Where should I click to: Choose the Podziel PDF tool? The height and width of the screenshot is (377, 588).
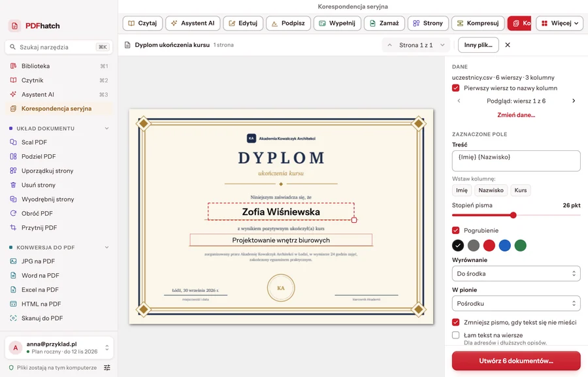tap(59, 157)
